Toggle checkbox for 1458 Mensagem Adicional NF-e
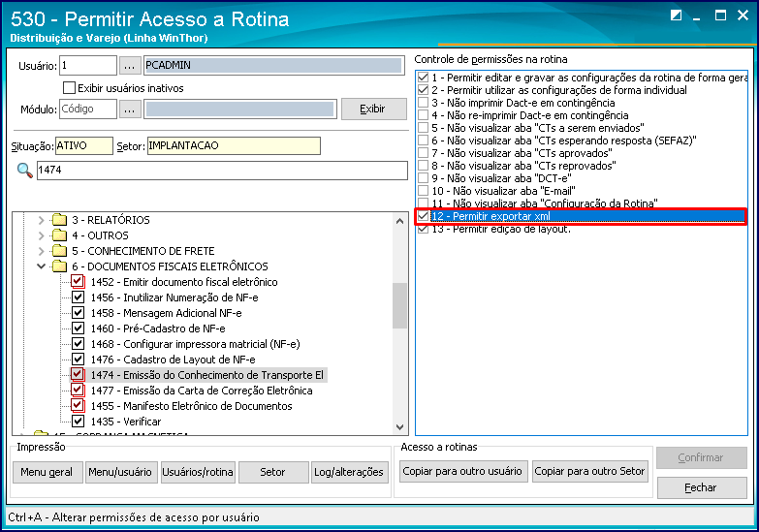The width and height of the screenshot is (759, 532). coord(78,313)
